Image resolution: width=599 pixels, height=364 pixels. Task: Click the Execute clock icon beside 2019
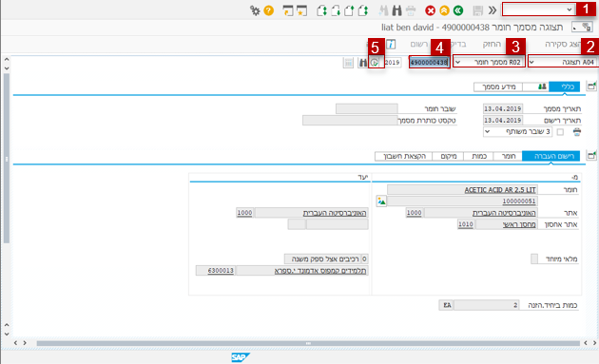coord(375,63)
